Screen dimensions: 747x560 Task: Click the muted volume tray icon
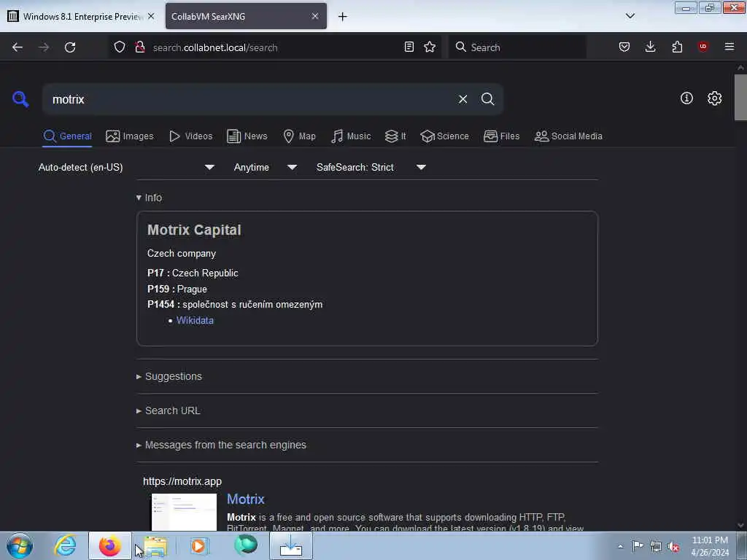coord(673,547)
